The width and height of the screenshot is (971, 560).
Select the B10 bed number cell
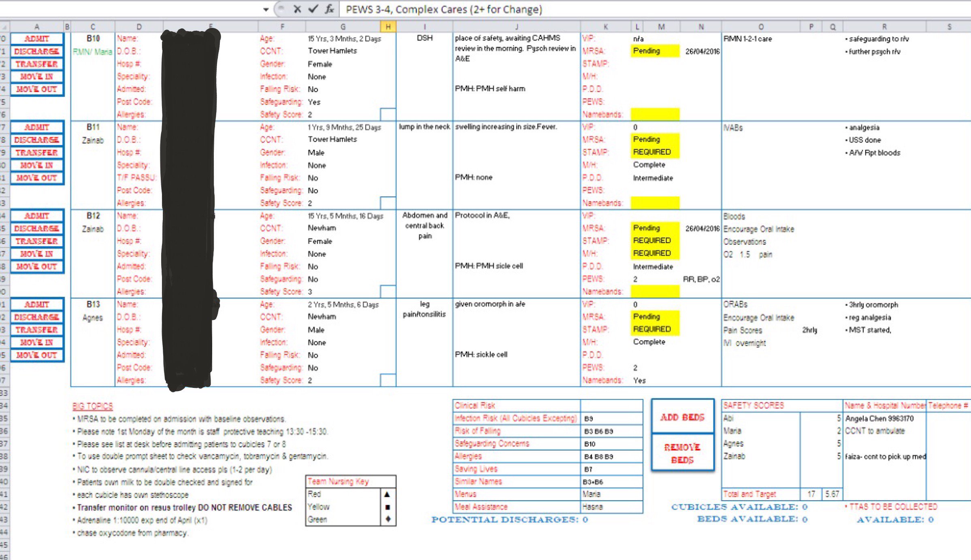pos(93,38)
